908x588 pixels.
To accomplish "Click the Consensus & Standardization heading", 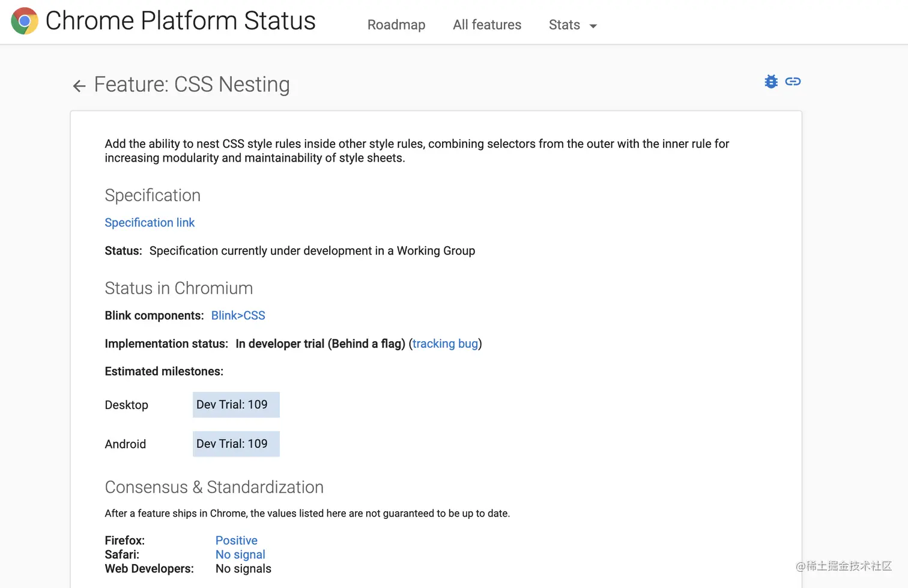I will tap(214, 487).
